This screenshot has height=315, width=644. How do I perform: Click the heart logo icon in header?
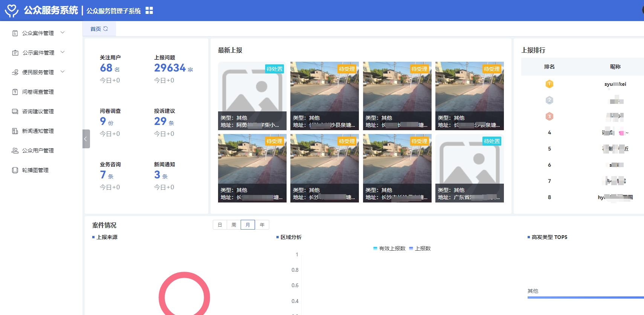pos(11,10)
